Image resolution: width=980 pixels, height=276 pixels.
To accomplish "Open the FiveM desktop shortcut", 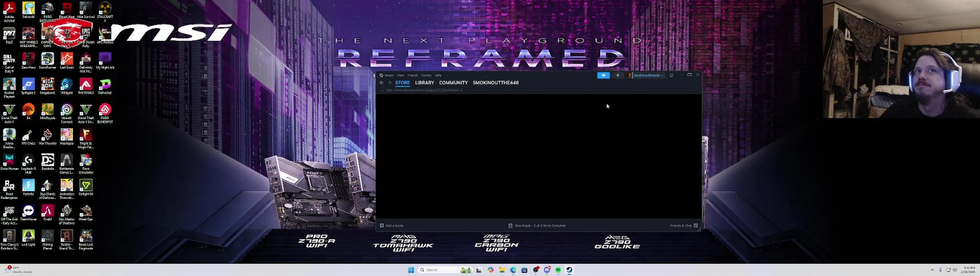I will [x=47, y=213].
